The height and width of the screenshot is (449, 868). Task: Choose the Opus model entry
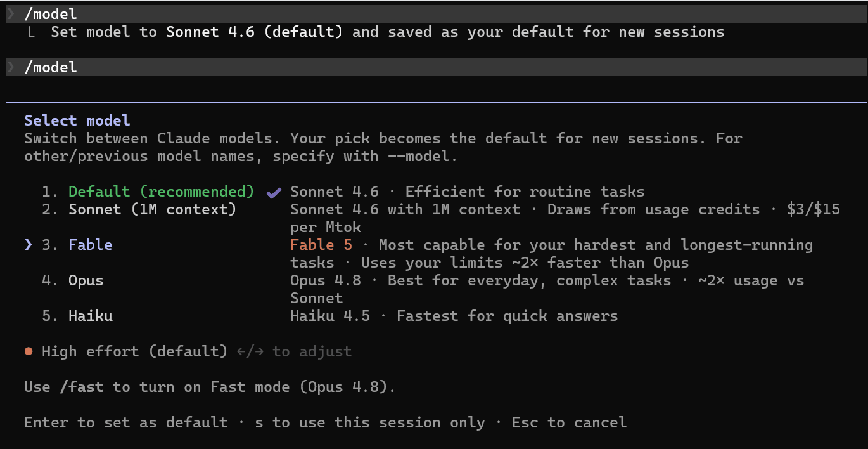point(86,280)
